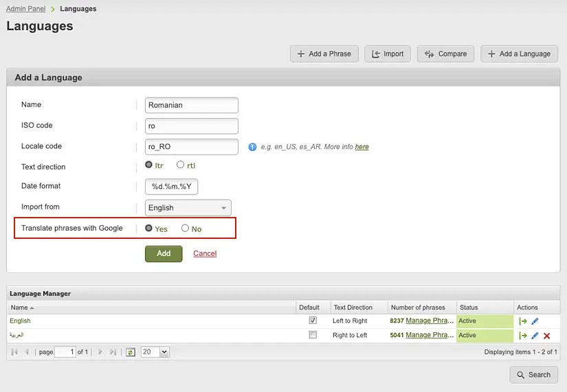Focus the ISO code field
The image size is (567, 392).
point(191,126)
